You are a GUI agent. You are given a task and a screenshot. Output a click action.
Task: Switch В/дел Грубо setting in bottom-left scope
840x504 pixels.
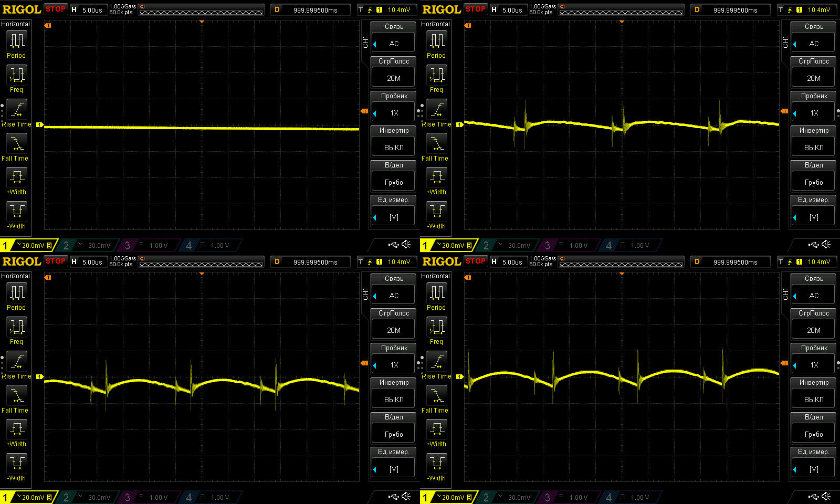[394, 434]
